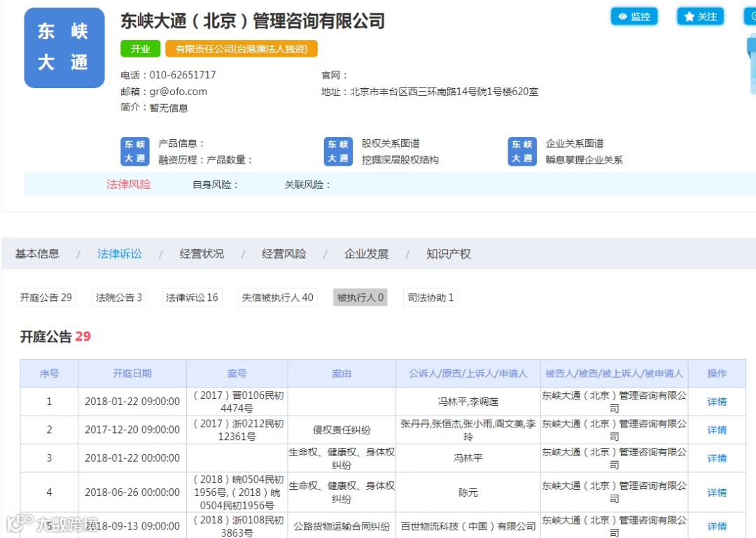The height and width of the screenshot is (538, 756).
Task: Switch to 法律诉讼 tab
Action: click(120, 253)
